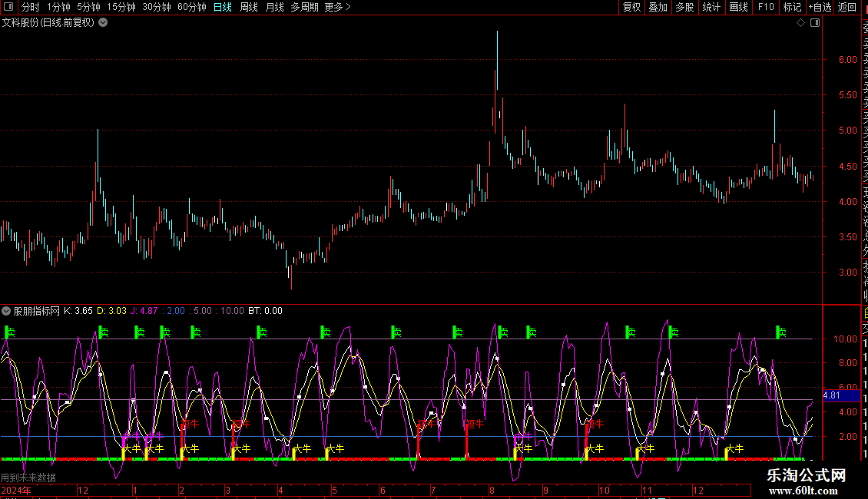
Task: Select the 5分钟 period
Action: tap(88, 7)
